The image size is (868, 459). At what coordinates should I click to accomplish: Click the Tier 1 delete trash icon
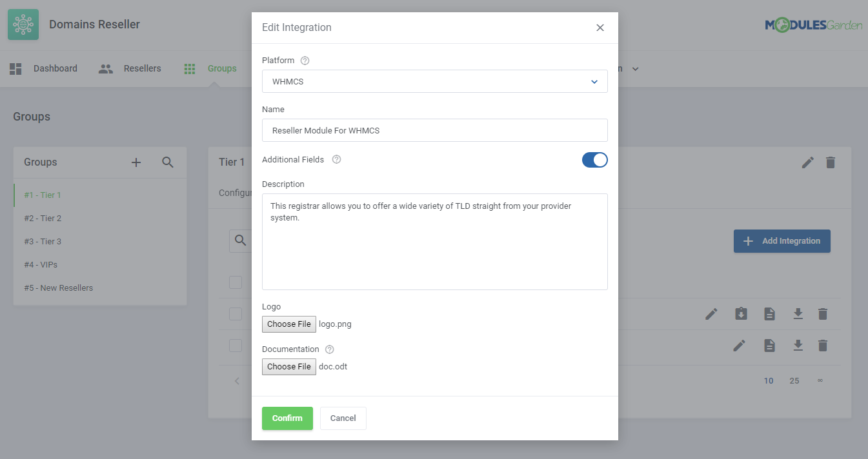831,162
